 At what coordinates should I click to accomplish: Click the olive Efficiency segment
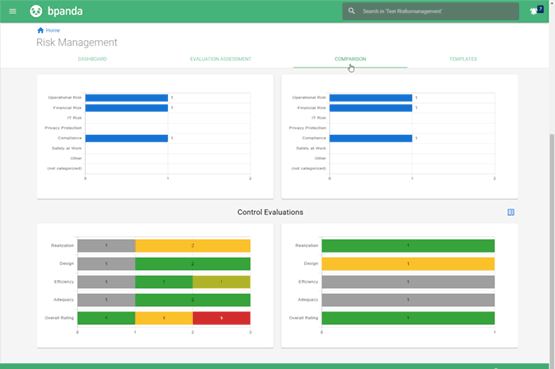click(222, 282)
